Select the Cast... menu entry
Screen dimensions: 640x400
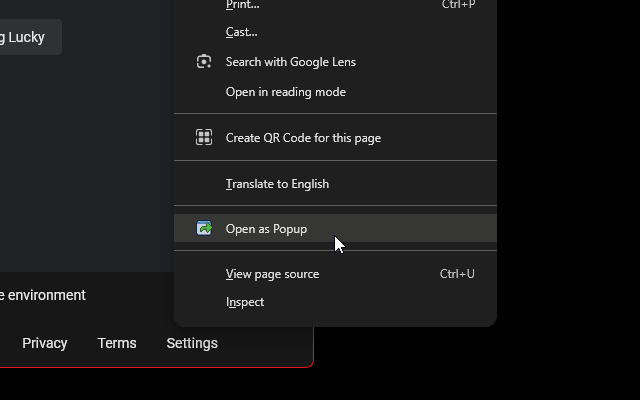tap(241, 32)
